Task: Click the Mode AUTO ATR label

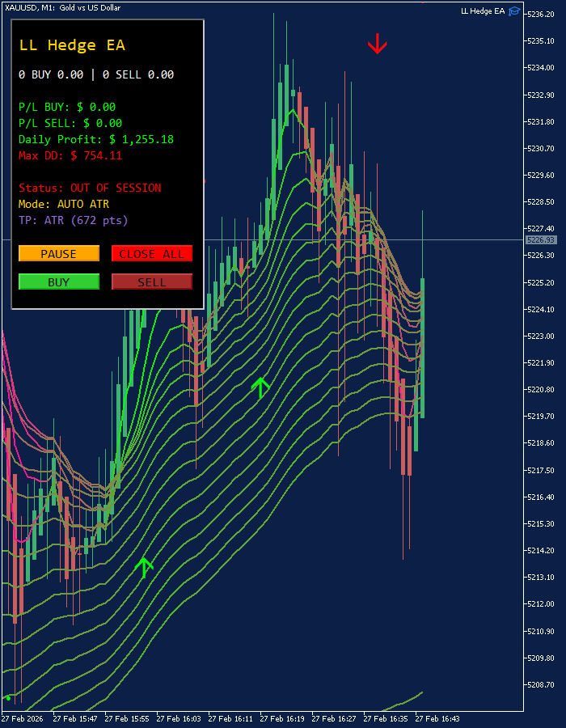Action: [x=64, y=205]
